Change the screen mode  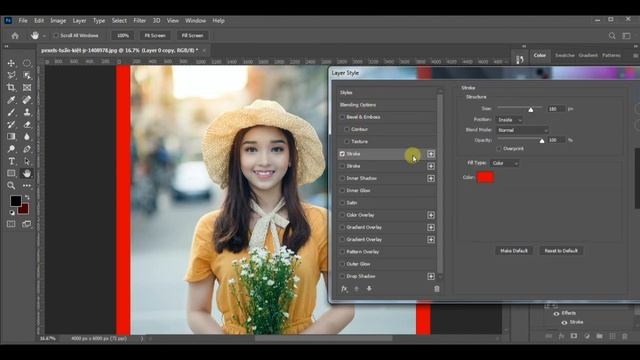27,224
